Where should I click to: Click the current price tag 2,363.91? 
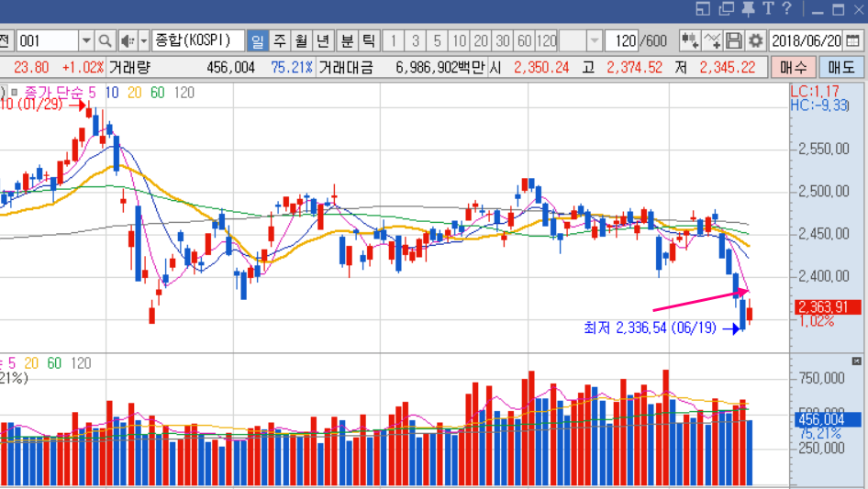pos(827,307)
